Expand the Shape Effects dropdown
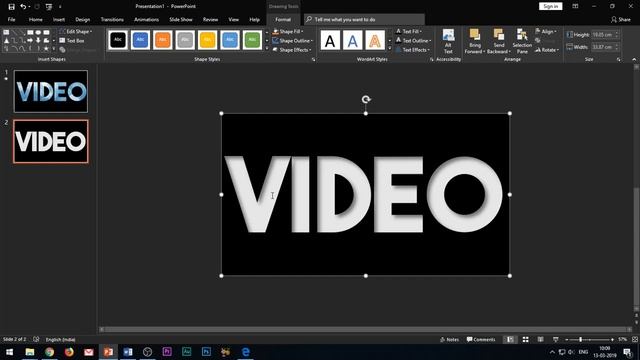Screen dimensions: 640x360 click(x=292, y=50)
